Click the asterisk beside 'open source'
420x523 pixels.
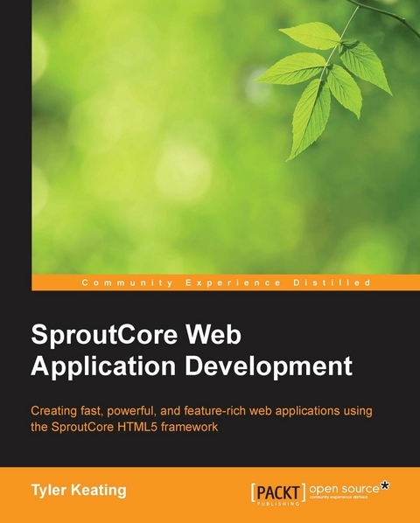[385, 485]
